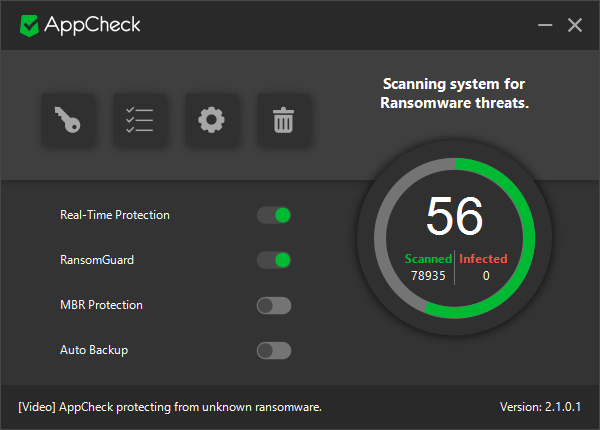Click the MBR Protection label
This screenshot has height=430, width=600.
101,305
